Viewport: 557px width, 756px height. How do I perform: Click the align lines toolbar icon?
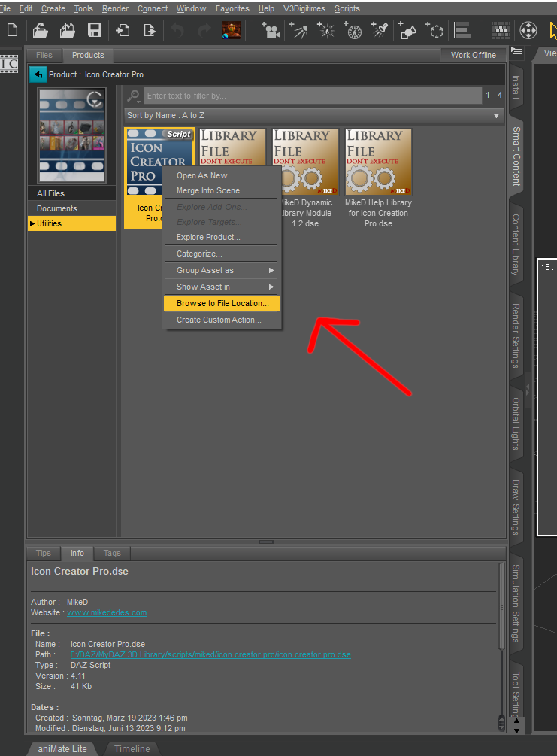pos(462,30)
